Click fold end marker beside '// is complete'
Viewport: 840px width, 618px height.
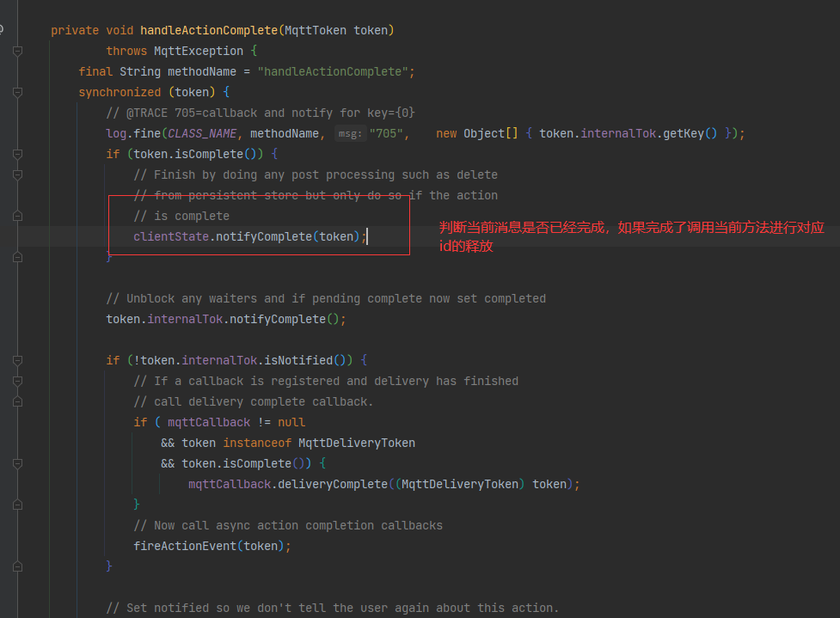coord(17,217)
